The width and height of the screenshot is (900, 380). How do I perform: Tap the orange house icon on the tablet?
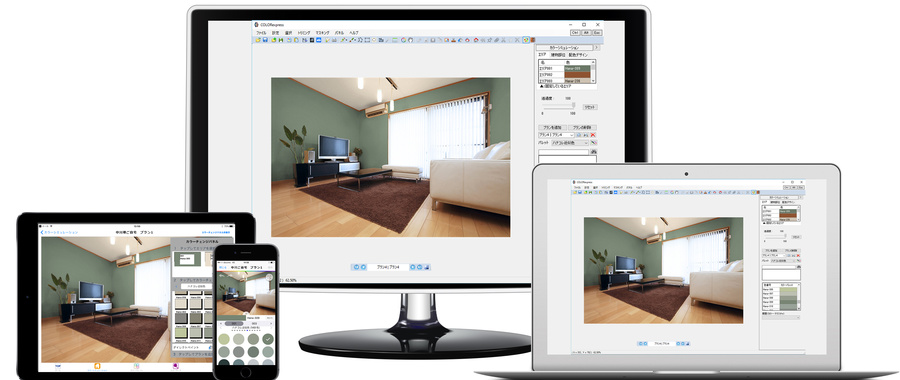click(97, 366)
